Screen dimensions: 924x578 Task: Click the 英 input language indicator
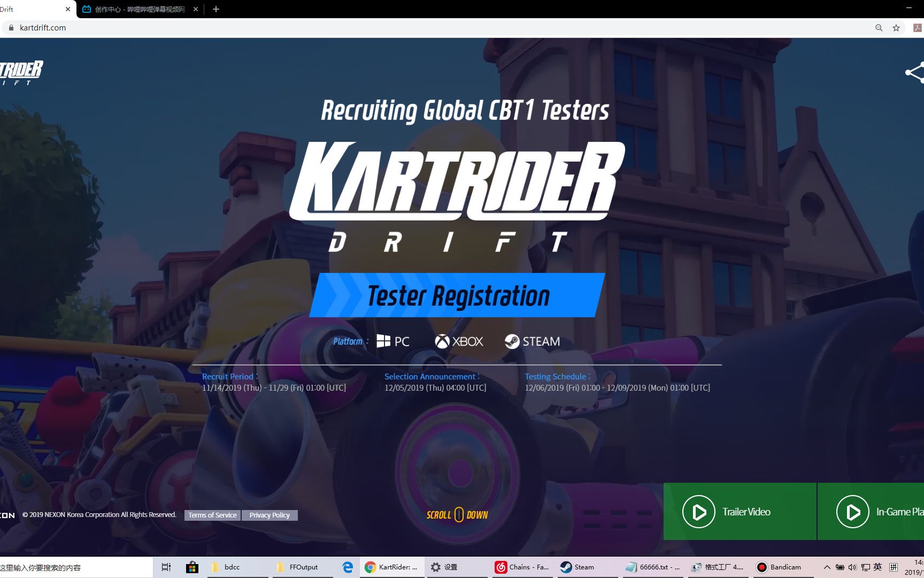[877, 567]
